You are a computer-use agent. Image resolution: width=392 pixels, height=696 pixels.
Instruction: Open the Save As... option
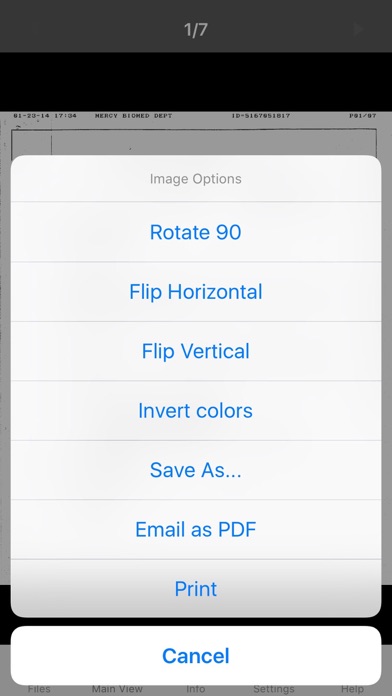coord(196,470)
